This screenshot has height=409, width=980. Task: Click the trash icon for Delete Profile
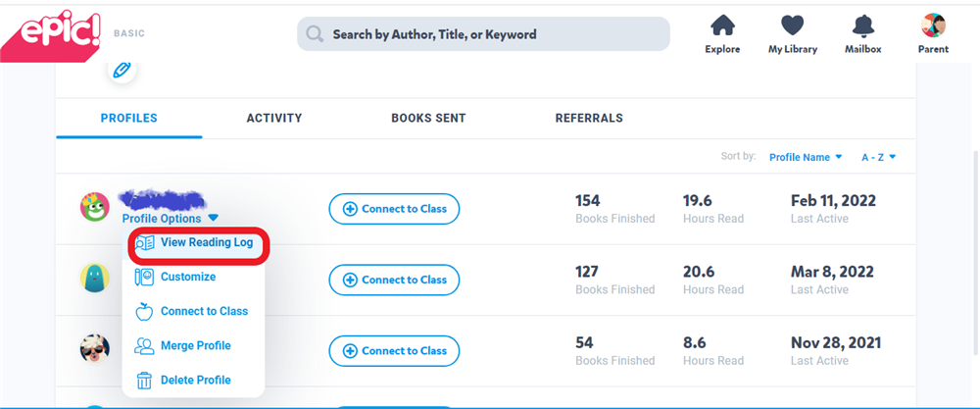click(x=144, y=380)
